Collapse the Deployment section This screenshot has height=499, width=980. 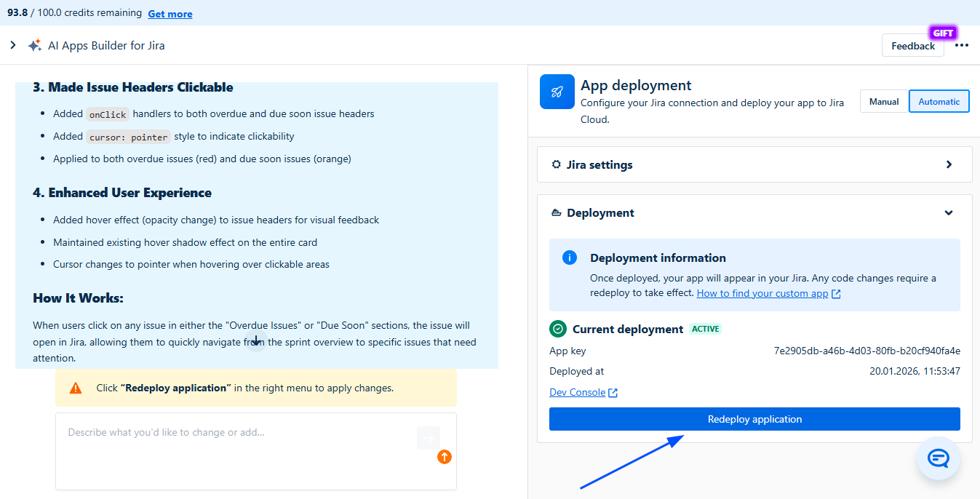(948, 213)
